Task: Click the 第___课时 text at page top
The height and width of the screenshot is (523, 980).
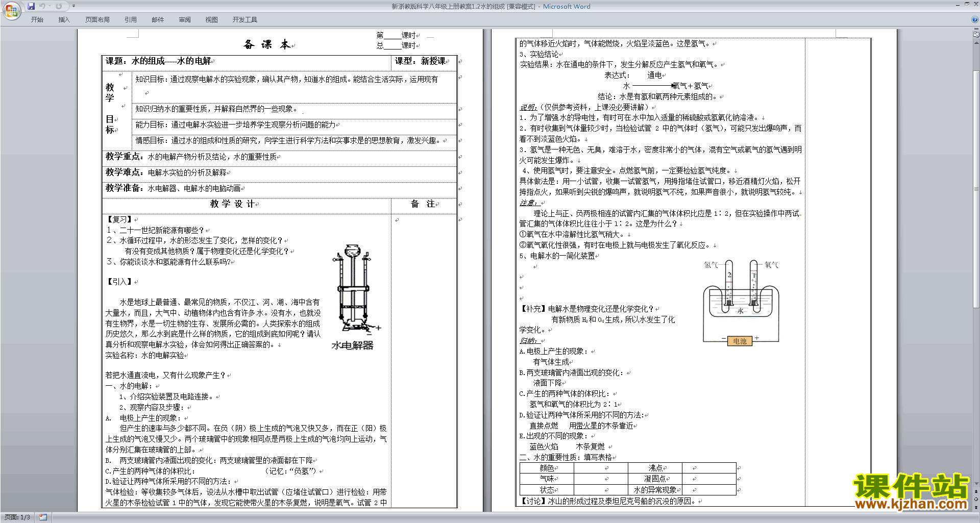Action: [x=396, y=35]
